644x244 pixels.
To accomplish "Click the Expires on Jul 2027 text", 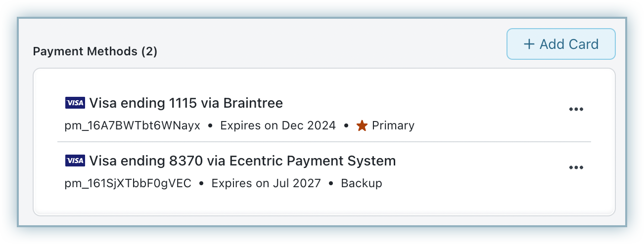I will coord(266,183).
